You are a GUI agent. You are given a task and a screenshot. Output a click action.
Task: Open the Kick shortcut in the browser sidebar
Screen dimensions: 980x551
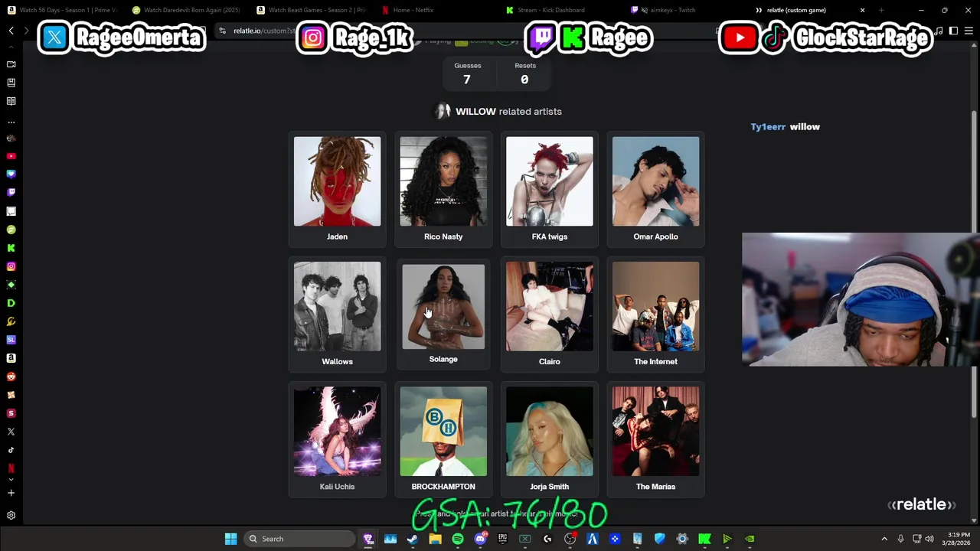11,248
